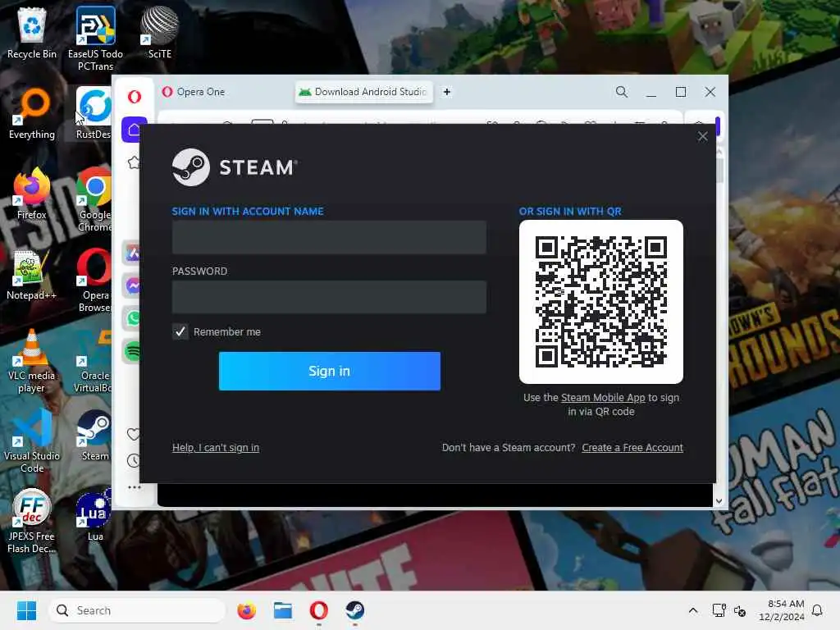
Task: Open Firefox from the taskbar
Action: pyautogui.click(x=246, y=610)
